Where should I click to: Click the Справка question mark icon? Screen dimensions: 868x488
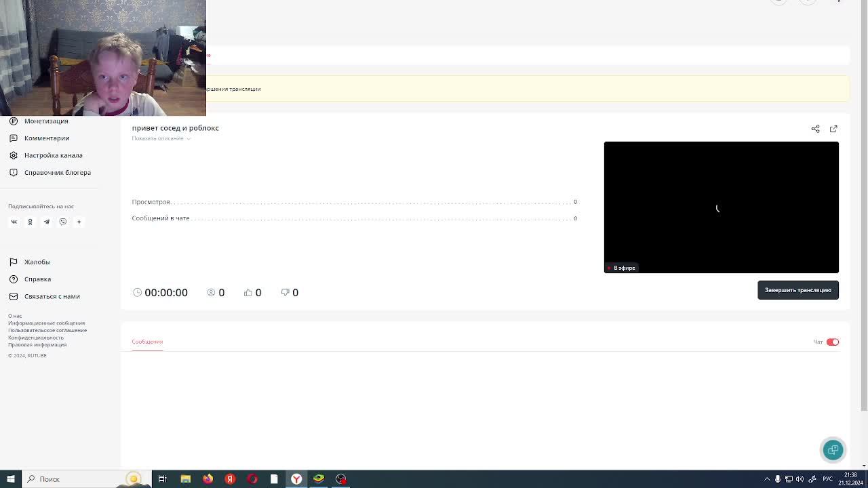click(14, 279)
